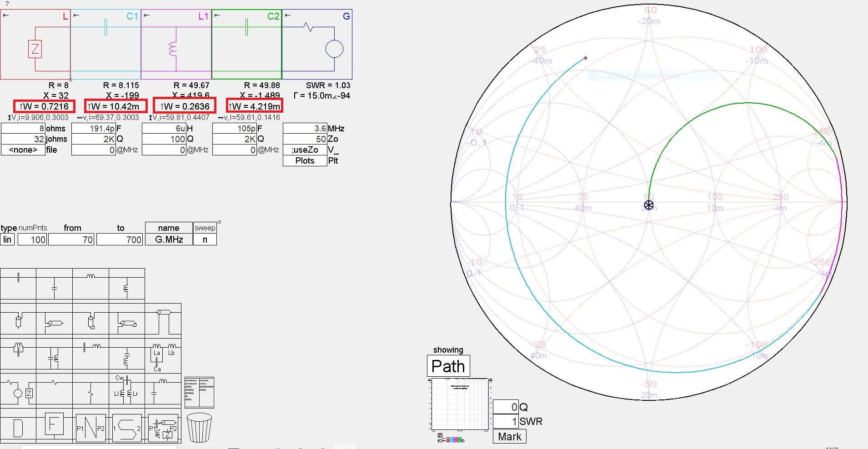Screen dimensions: 868x449
Task: Edit the Q circle value field
Action: [506, 407]
